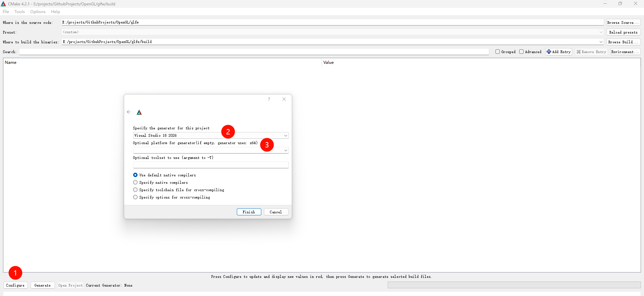The height and width of the screenshot is (296, 644).
Task: Click the Optional toolset to use label
Action: pyautogui.click(x=173, y=158)
